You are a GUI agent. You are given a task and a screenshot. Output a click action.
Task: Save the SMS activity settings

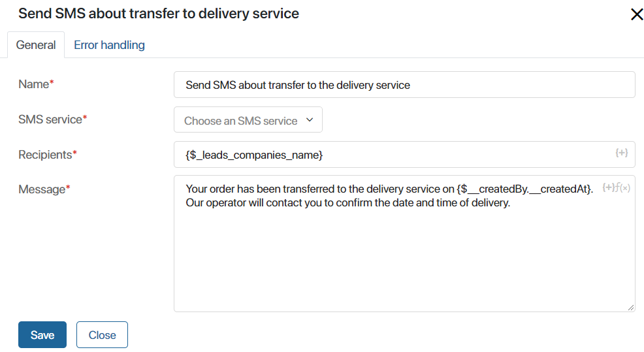(x=42, y=335)
